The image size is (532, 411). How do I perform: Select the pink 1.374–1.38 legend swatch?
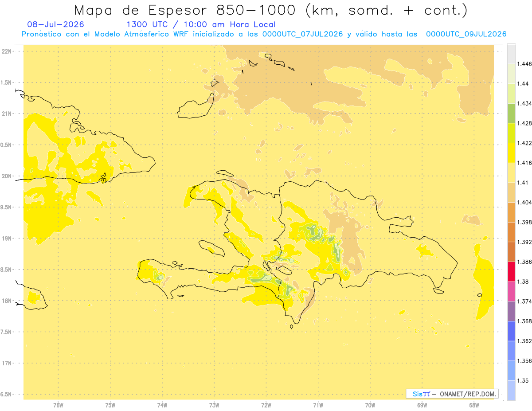coord(511,291)
